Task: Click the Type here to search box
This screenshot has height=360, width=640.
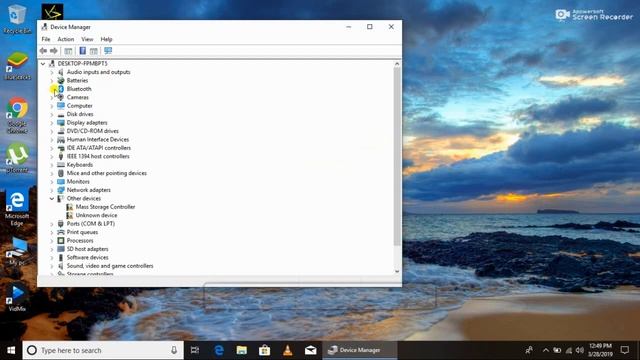Action: [x=103, y=350]
